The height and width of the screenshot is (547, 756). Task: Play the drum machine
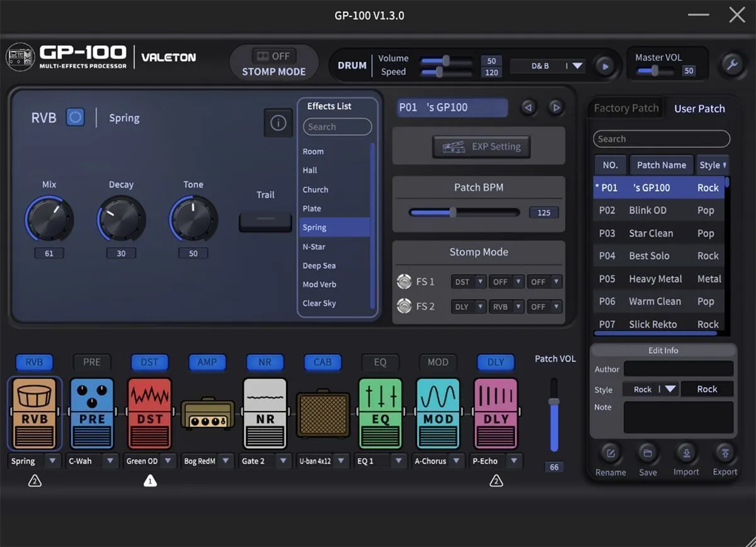point(605,65)
